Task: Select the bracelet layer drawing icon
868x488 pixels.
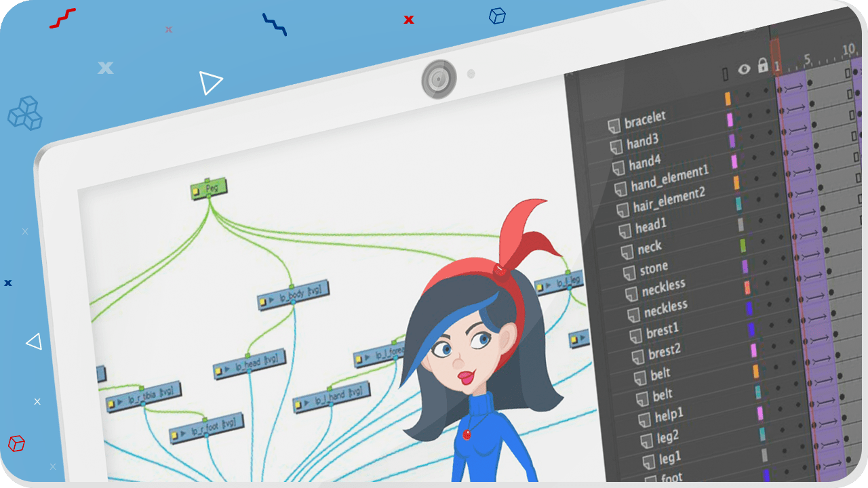Action: pos(614,126)
